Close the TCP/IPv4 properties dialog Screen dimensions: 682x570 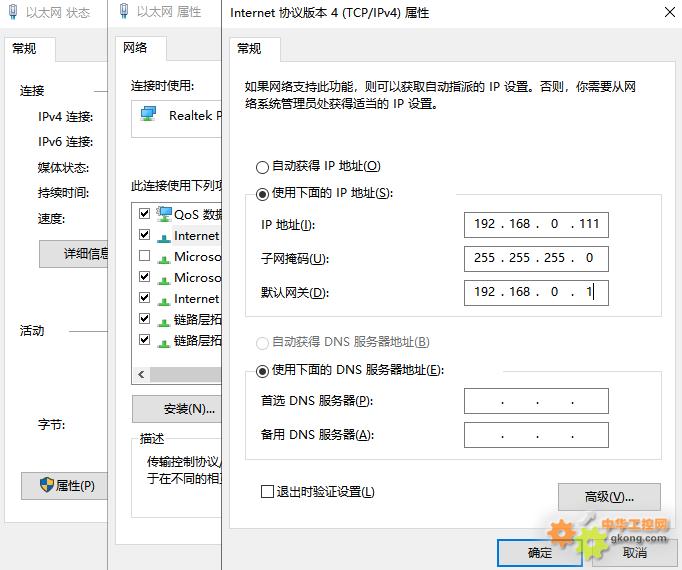point(668,13)
